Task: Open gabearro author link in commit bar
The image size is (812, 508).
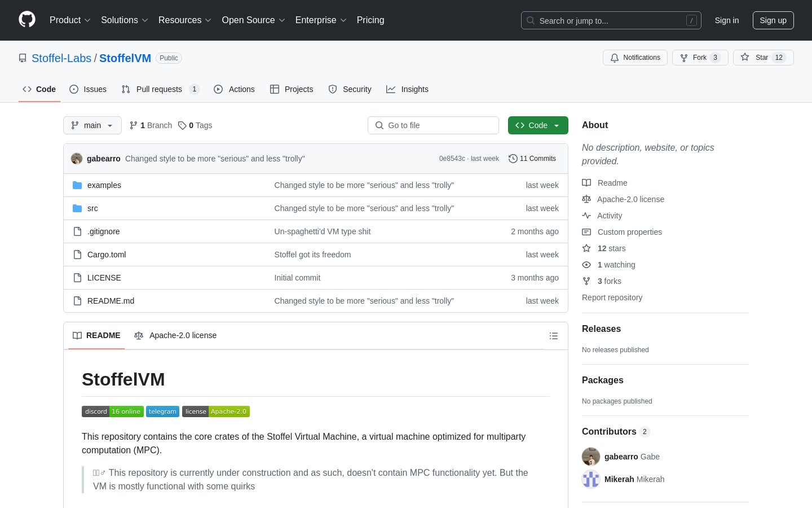Action: 104,159
